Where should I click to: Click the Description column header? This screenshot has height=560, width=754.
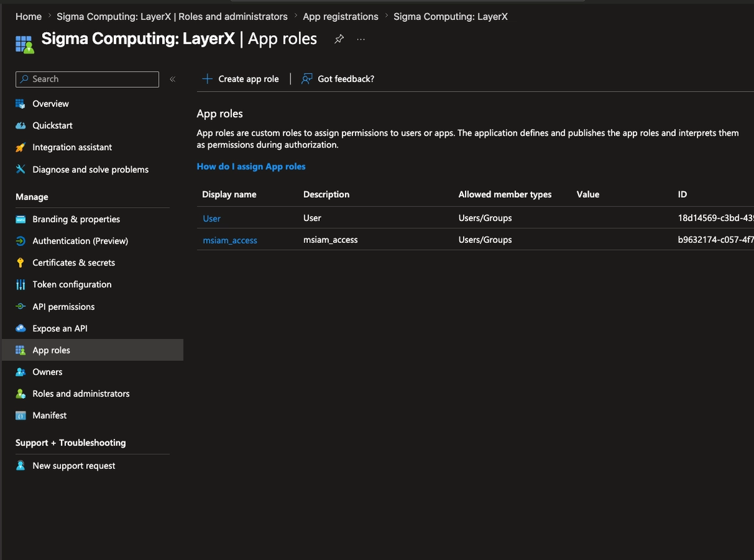[326, 195]
